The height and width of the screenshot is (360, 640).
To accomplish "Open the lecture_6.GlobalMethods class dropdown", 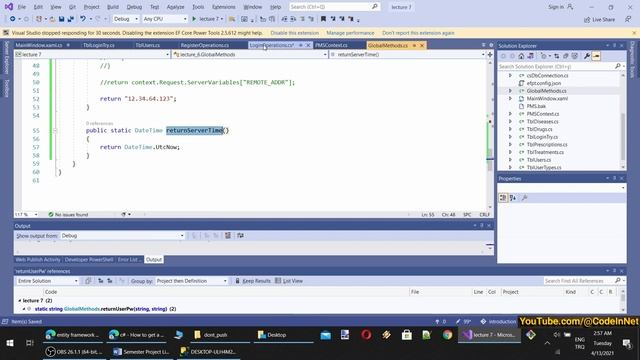I will point(250,54).
